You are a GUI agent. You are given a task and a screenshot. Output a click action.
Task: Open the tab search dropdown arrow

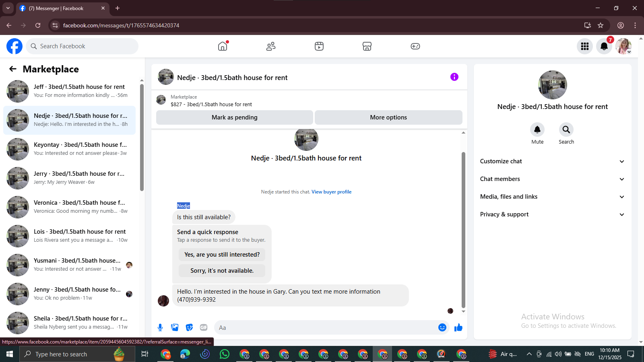(x=8, y=8)
